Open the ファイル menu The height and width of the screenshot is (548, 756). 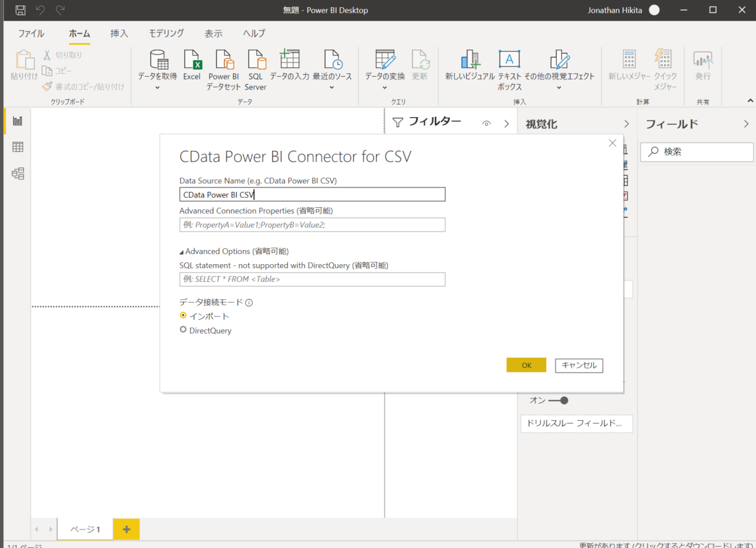pyautogui.click(x=30, y=33)
